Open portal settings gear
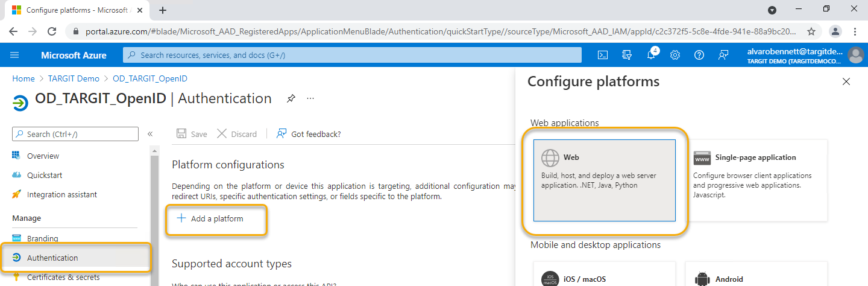 (x=675, y=55)
